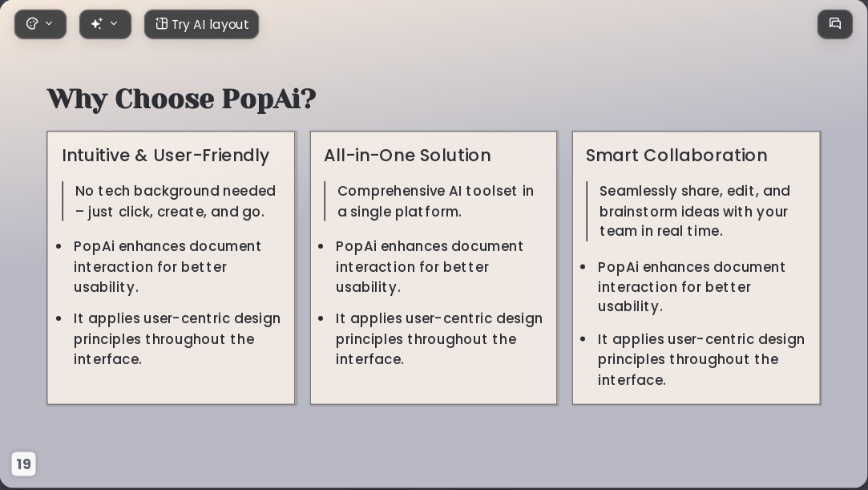
Task: Click first bullet in Smart Collaboration card
Action: tap(692, 287)
